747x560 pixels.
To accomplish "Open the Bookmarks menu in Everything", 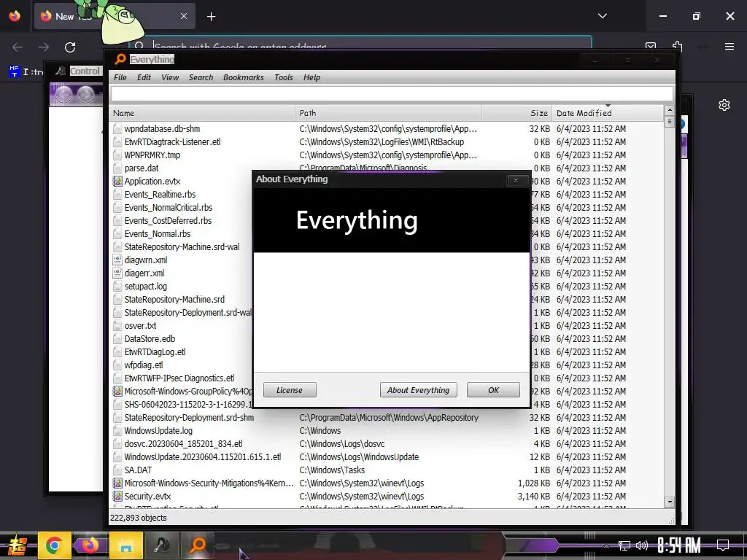I will click(x=243, y=77).
